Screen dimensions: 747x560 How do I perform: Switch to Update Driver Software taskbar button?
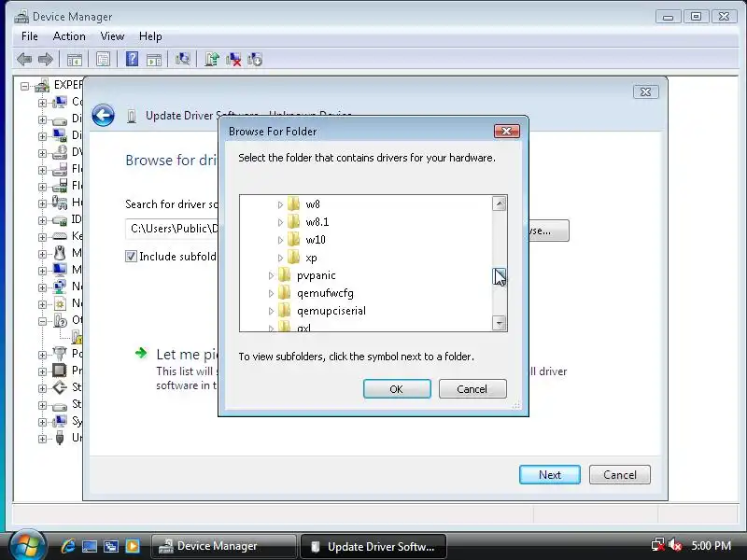pos(373,546)
